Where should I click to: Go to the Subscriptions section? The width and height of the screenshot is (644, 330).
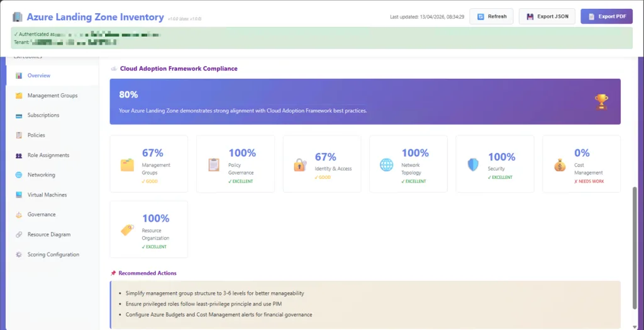43,115
